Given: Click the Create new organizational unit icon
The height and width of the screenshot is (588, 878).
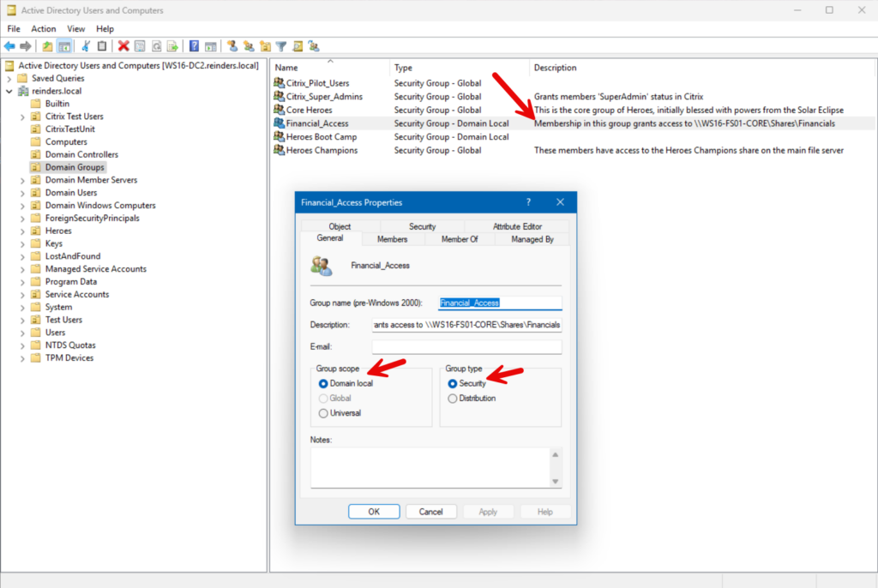Looking at the screenshot, I should coord(265,46).
